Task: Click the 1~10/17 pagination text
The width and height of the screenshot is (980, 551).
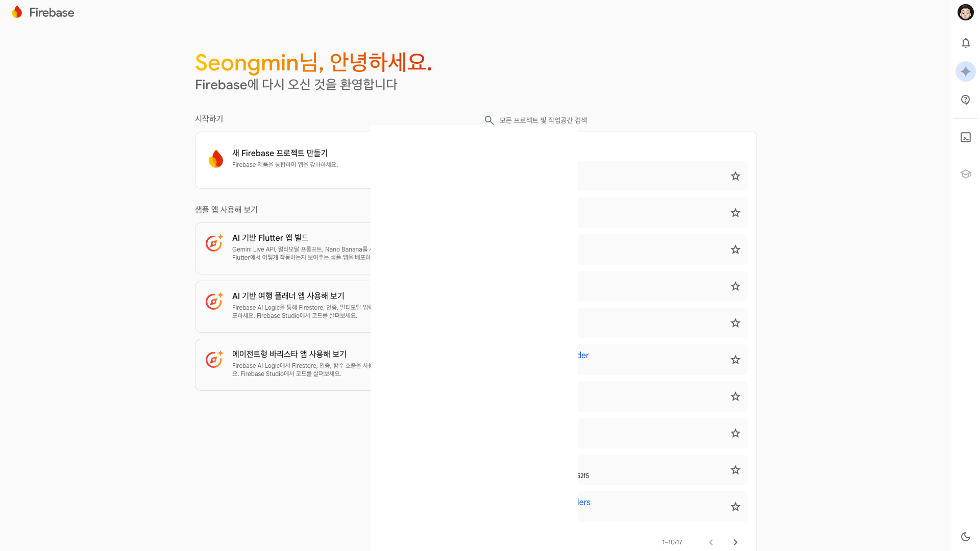Action: (x=672, y=542)
